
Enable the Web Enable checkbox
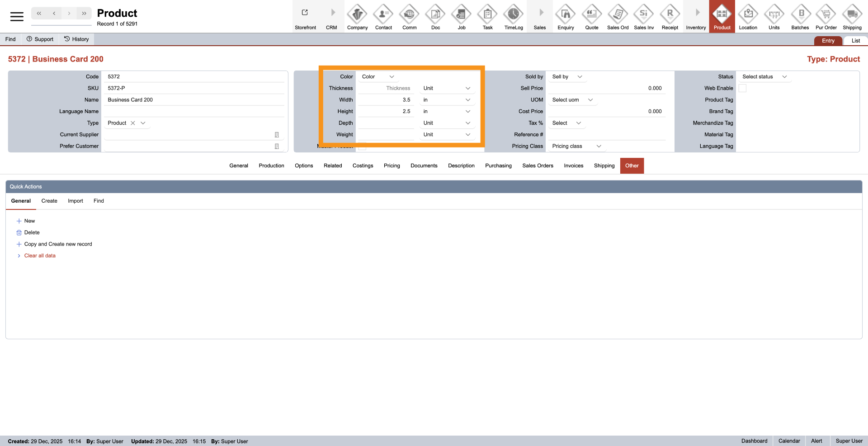pos(742,88)
